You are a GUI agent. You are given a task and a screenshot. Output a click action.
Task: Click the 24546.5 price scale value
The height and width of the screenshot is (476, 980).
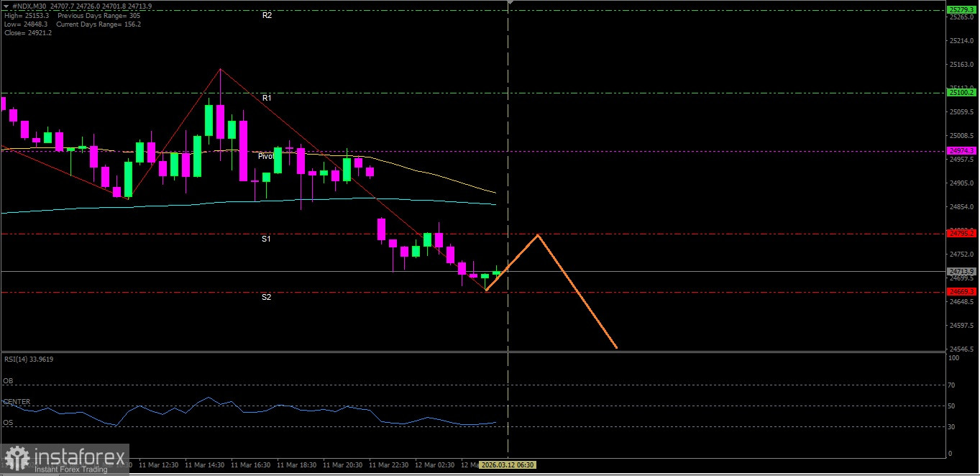(x=961, y=349)
